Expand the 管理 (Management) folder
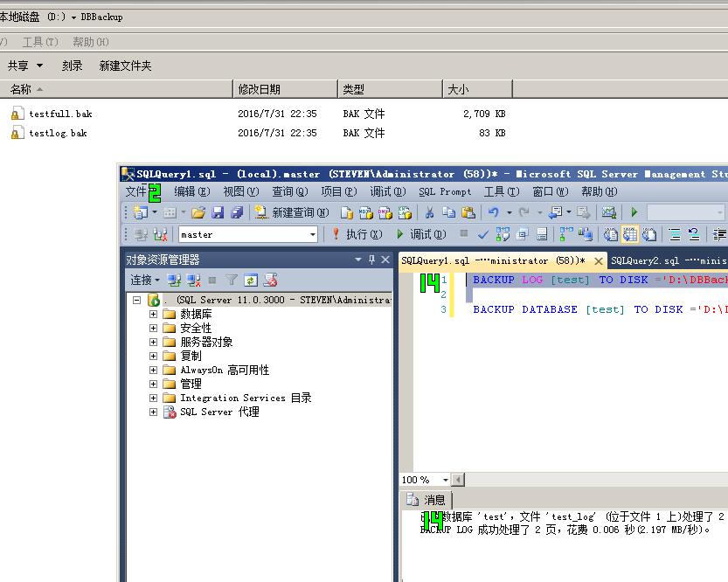This screenshot has height=582, width=728. pyautogui.click(x=153, y=384)
